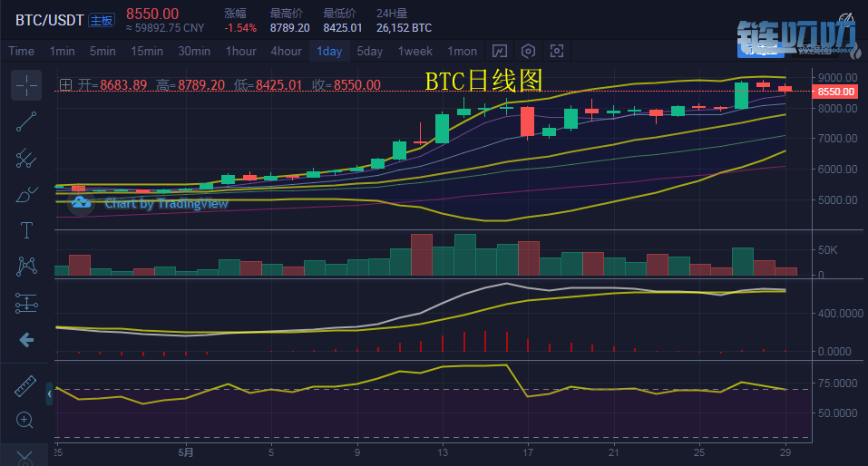Click the price change -1.54% value
Viewport: 868px width, 466px height.
pyautogui.click(x=240, y=28)
